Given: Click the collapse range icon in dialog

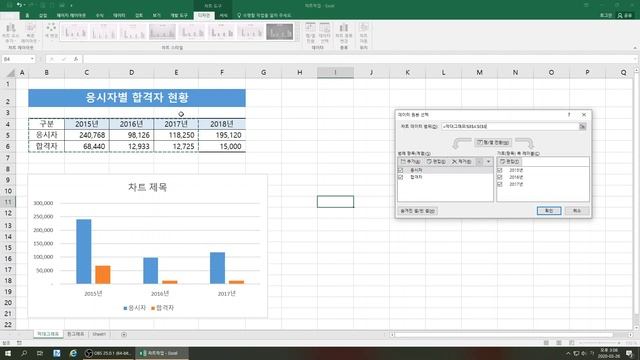Looking at the screenshot, I should point(582,127).
